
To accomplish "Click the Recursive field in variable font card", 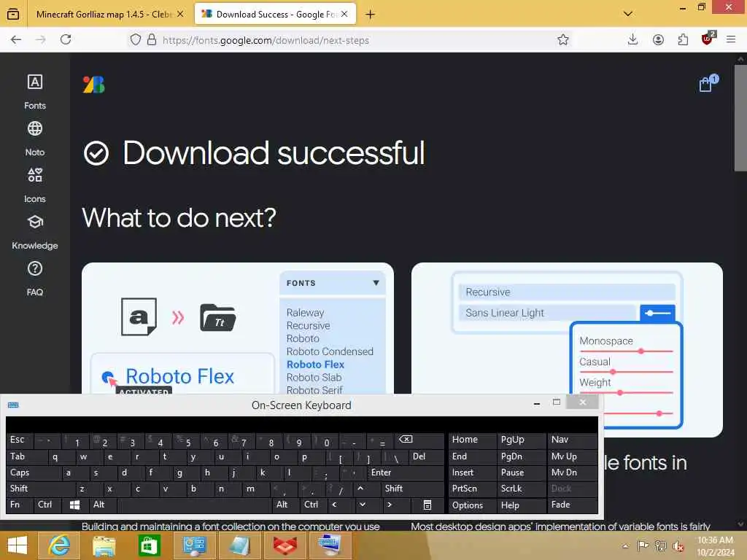I will [567, 292].
